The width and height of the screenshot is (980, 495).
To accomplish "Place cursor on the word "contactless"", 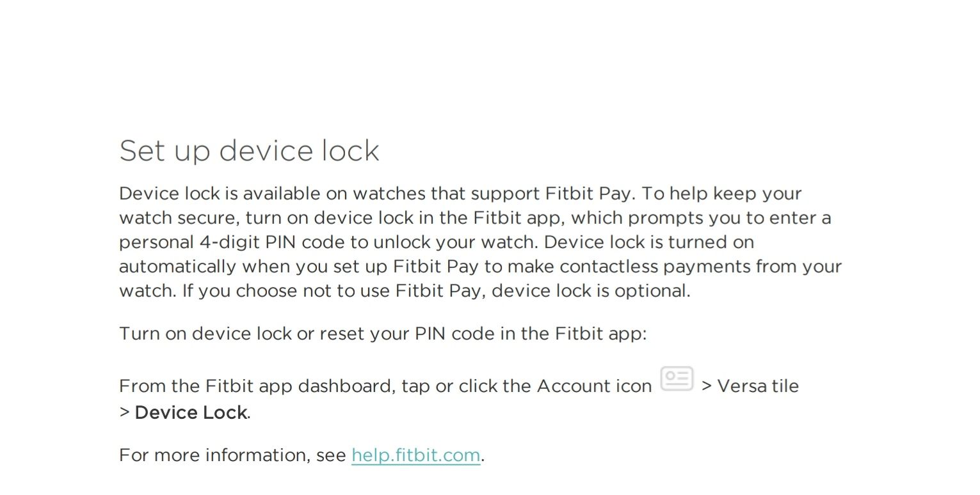I will tap(609, 267).
